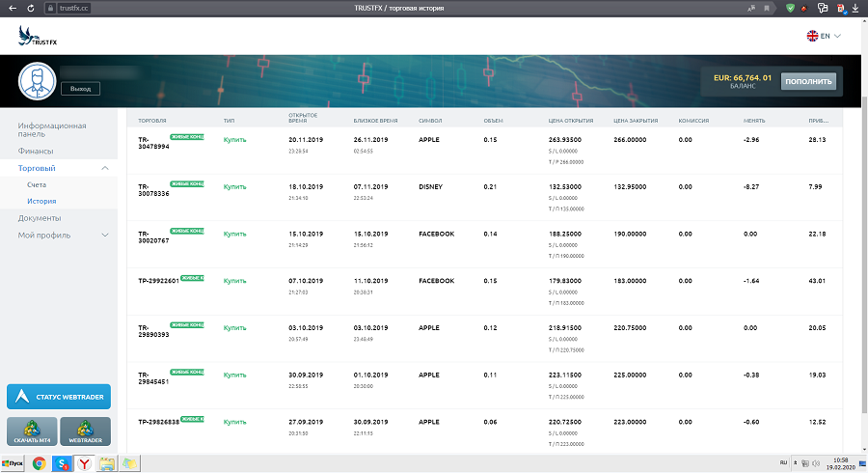Open Google Chrome from the taskbar
Viewport: 868px width, 473px height.
tap(39, 463)
